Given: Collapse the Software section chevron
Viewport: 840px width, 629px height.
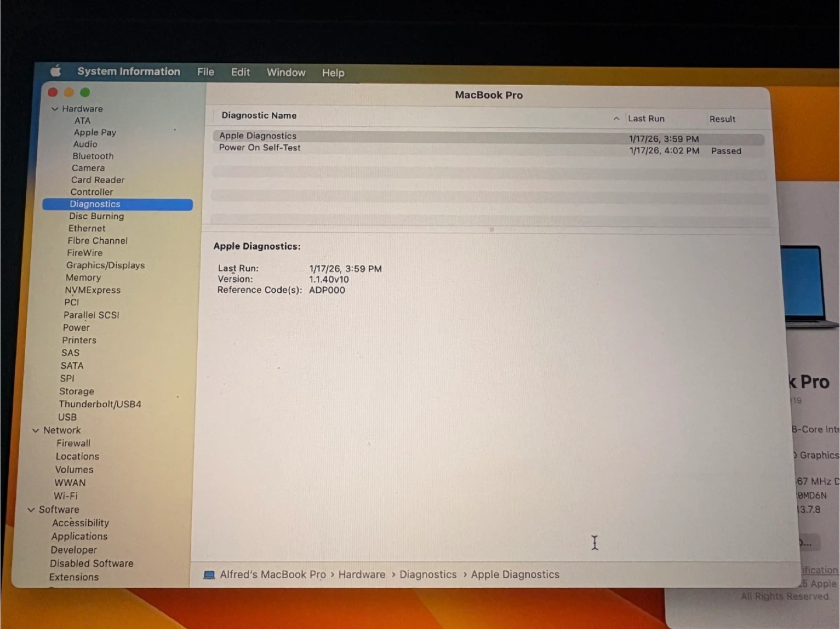Looking at the screenshot, I should (31, 510).
